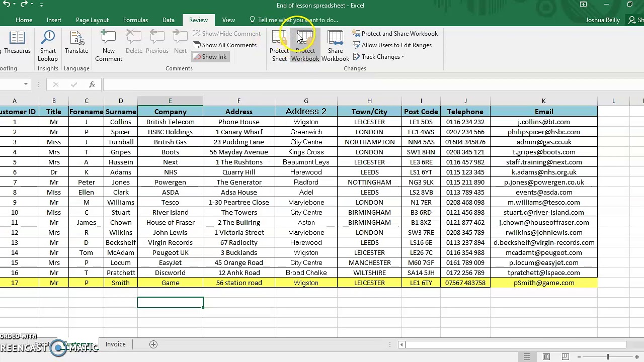644x362 pixels.
Task: Select the philipspicer@hsbc.com cell
Action: [x=543, y=132]
